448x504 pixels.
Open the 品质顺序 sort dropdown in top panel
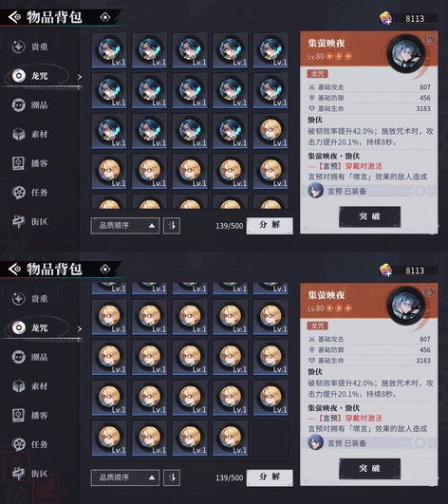(x=125, y=226)
